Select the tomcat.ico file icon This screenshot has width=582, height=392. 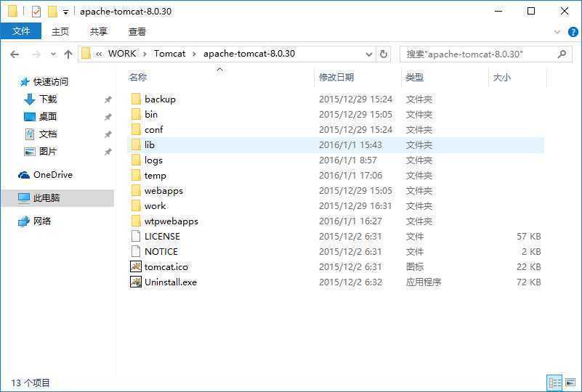point(136,266)
